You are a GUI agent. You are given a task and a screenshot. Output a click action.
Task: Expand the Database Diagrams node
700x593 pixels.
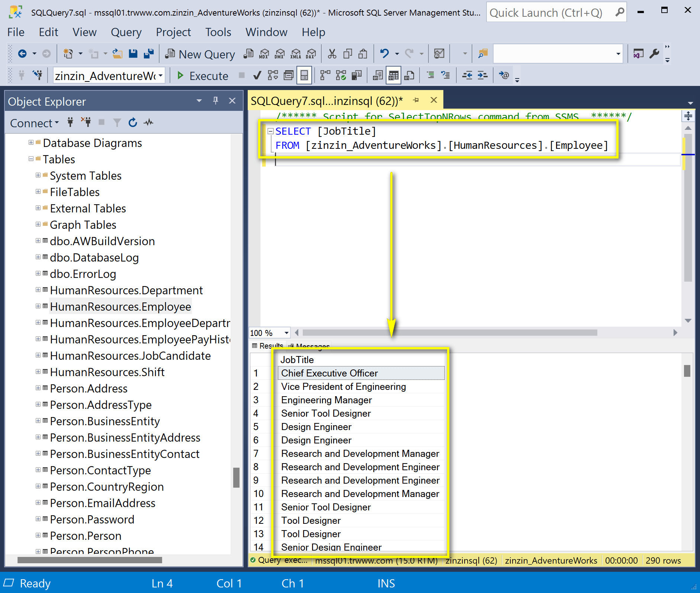point(31,142)
